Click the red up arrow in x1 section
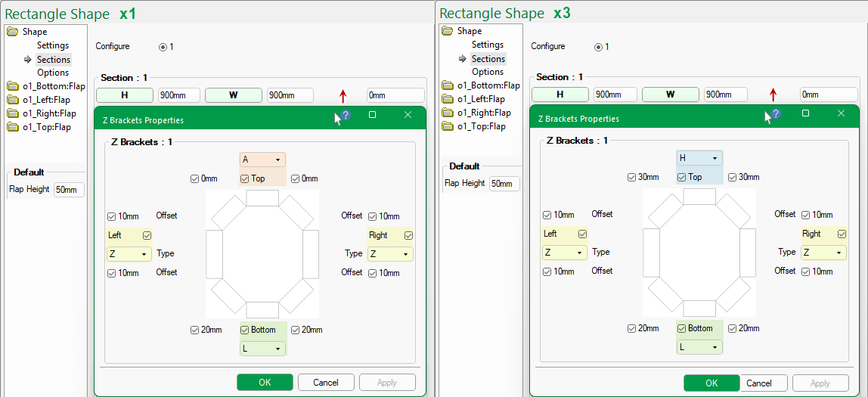 pos(343,95)
